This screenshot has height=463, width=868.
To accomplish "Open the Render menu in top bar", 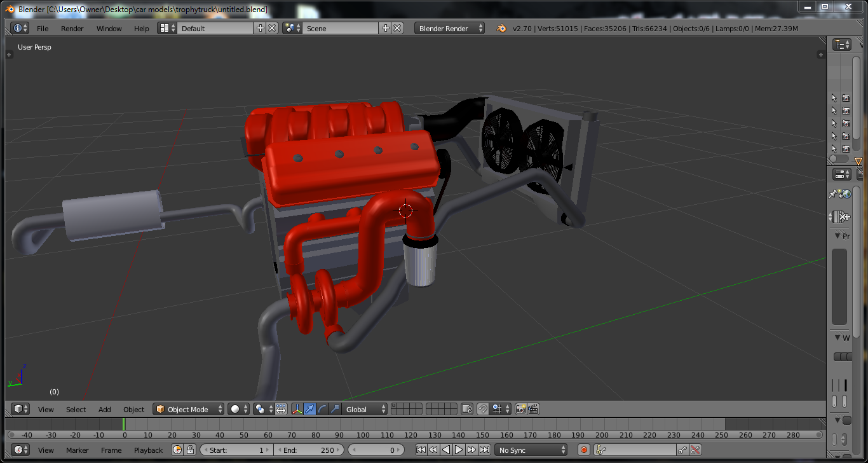I will (72, 28).
